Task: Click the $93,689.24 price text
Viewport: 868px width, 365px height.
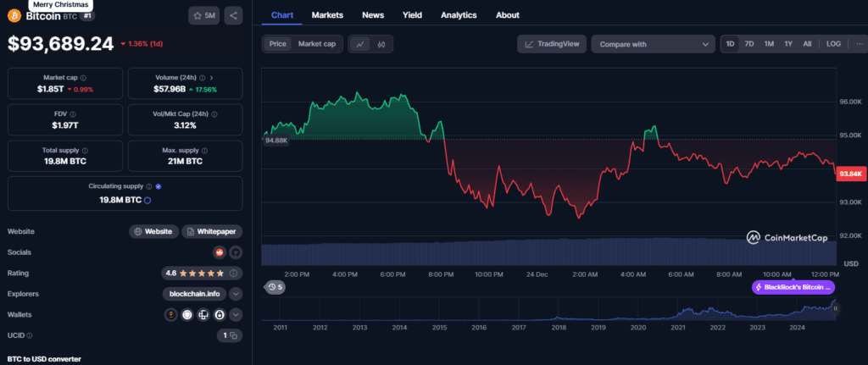Action: point(61,44)
